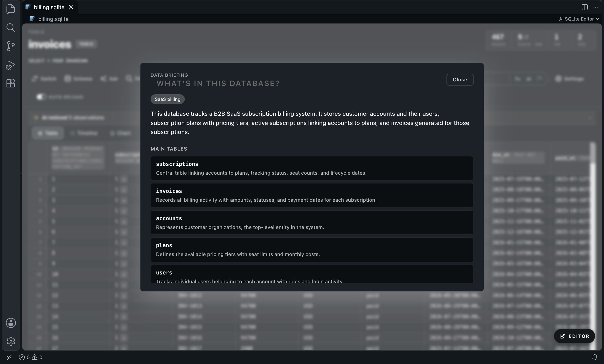Click the notifications bell icon
Viewport: 604px width, 364px height.
(x=594, y=357)
